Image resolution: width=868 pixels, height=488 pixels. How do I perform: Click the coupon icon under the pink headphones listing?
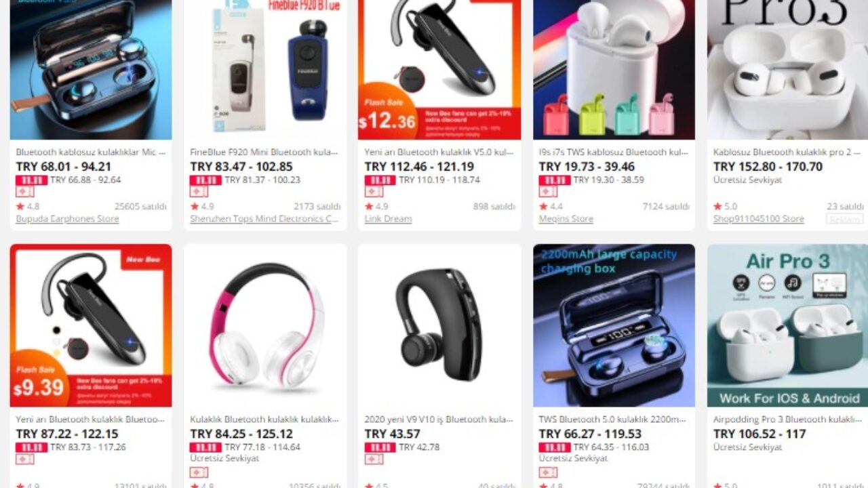click(x=199, y=472)
